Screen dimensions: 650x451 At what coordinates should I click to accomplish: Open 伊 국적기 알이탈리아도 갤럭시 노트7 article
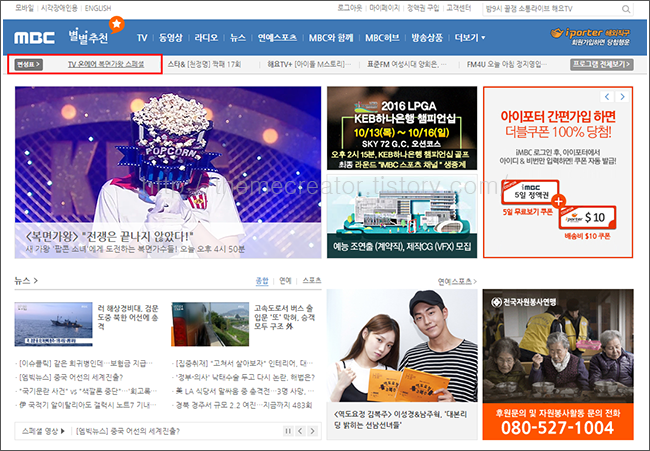[x=86, y=405]
